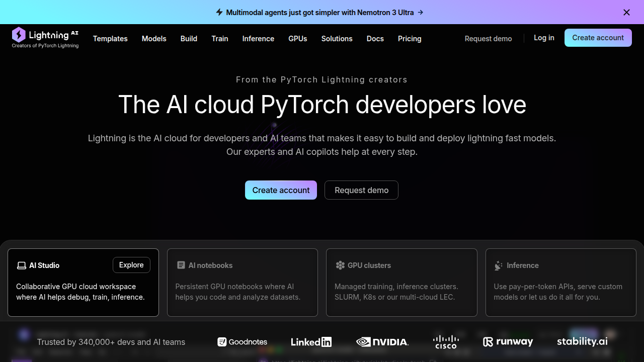Click the AI Studio laptop icon
The height and width of the screenshot is (362, 644).
[21, 265]
